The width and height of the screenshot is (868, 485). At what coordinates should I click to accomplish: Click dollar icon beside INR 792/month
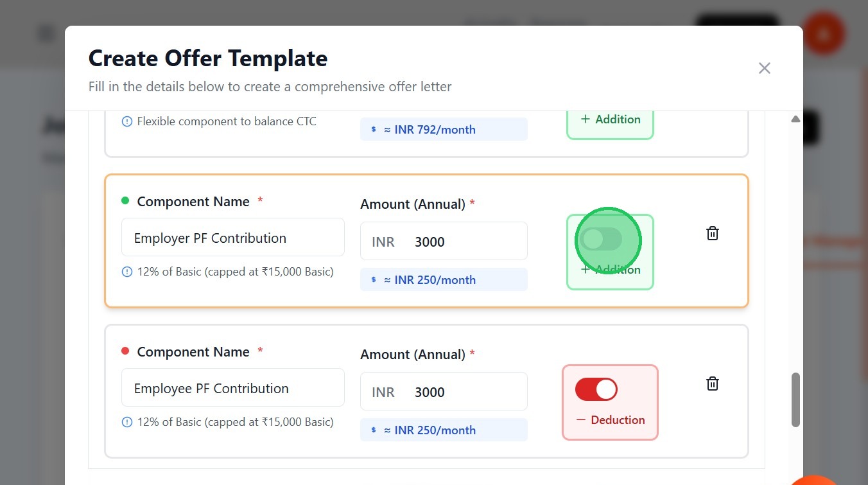[374, 130]
